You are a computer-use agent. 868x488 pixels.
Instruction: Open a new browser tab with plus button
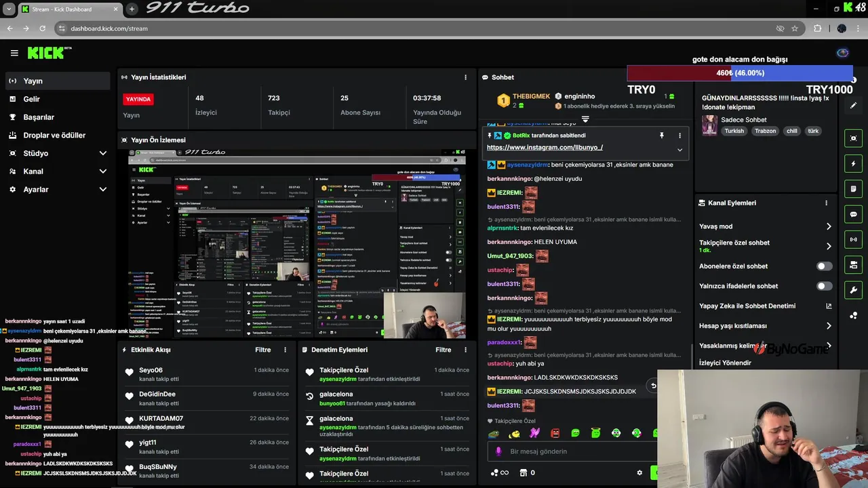tap(132, 9)
